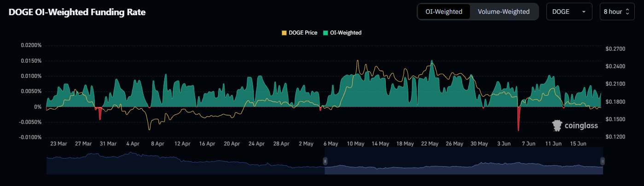
Task: Click the 0.0100% axis label
Action: click(x=31, y=76)
